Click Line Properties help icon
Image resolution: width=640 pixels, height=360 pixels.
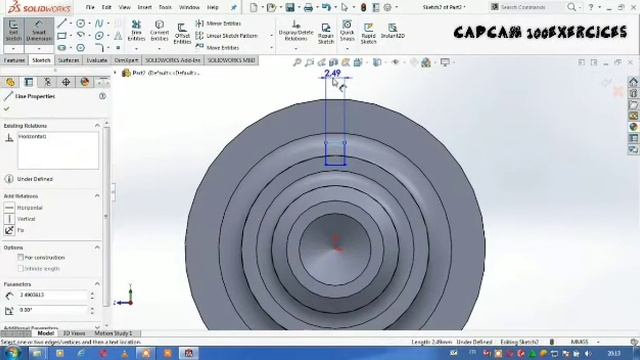coord(102,96)
